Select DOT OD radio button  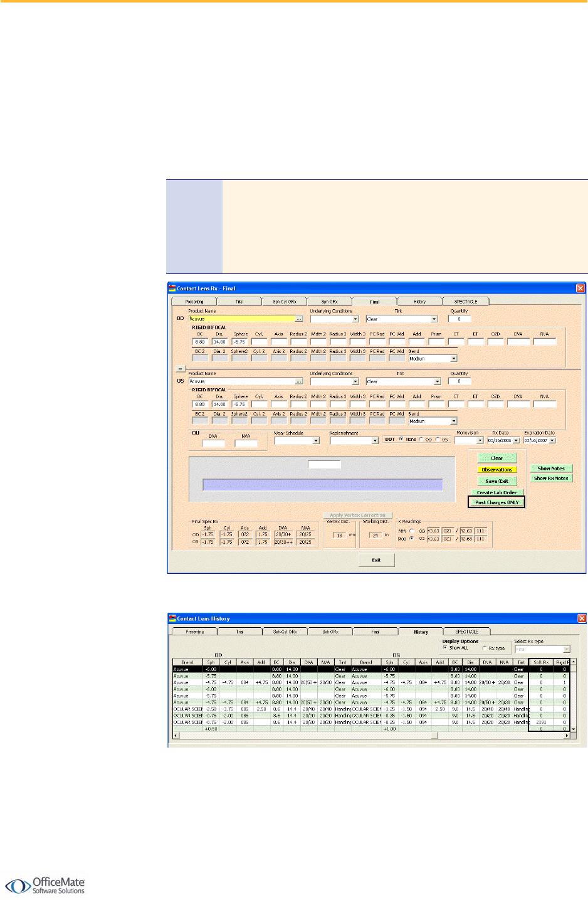pos(422,440)
